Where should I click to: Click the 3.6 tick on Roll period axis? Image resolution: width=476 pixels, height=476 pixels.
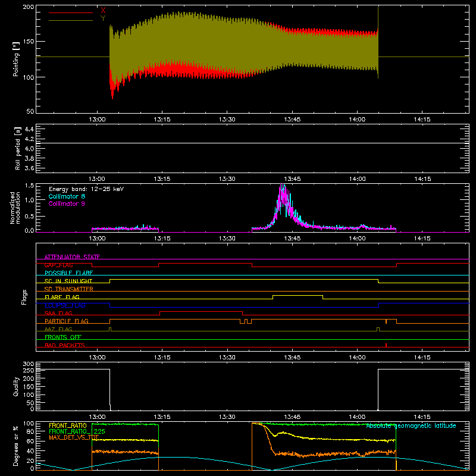(x=29, y=168)
